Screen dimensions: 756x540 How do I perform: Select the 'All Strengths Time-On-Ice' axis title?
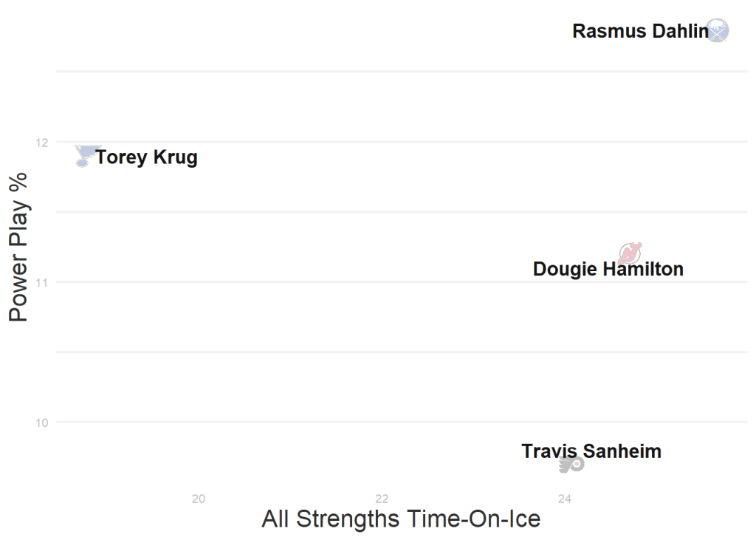(x=401, y=519)
